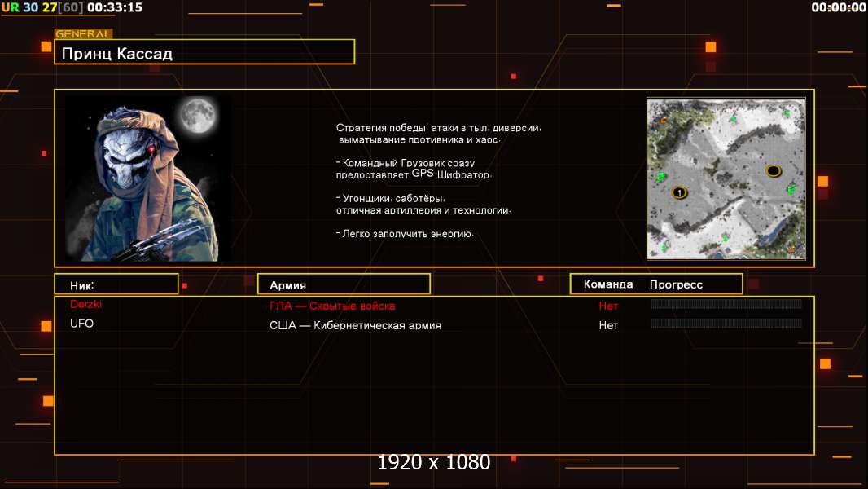The width and height of the screenshot is (868, 489).
Task: Click the green marker on minimap's left edge
Action: (660, 177)
